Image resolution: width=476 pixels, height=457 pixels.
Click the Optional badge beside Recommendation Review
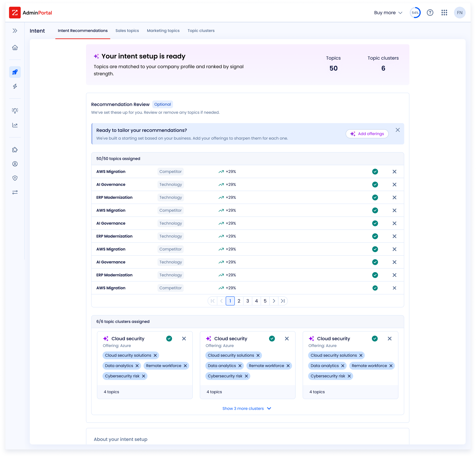click(x=162, y=104)
